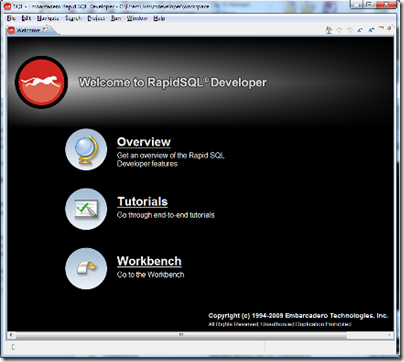The height and width of the screenshot is (362, 404).
Task: Click the status bar icon at bottom left
Action: coord(14,347)
